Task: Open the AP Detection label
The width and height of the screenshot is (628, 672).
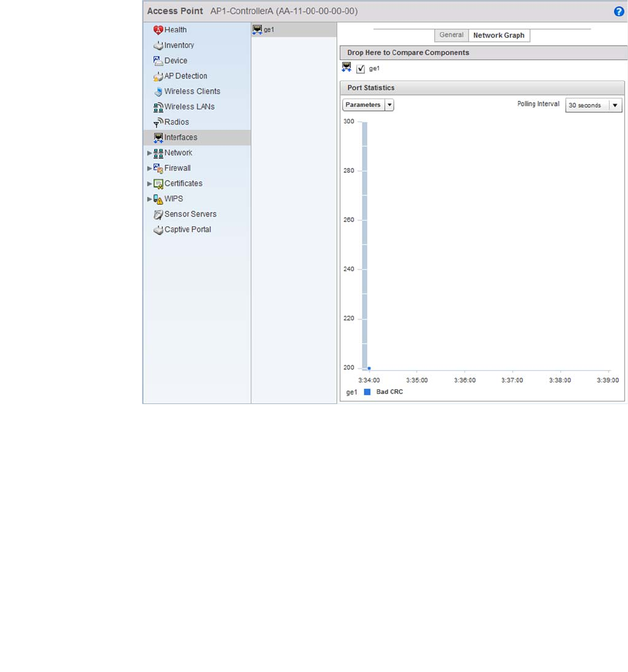Action: click(x=185, y=76)
